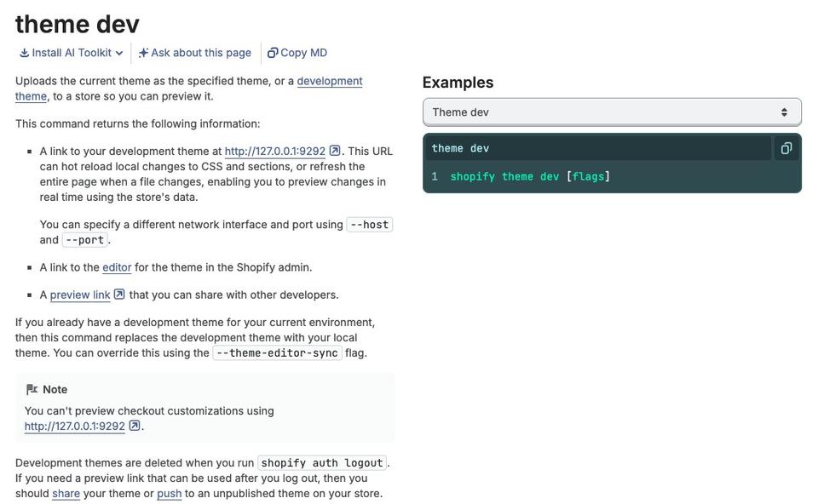
Task: Click the Note label text
Action: 55,389
